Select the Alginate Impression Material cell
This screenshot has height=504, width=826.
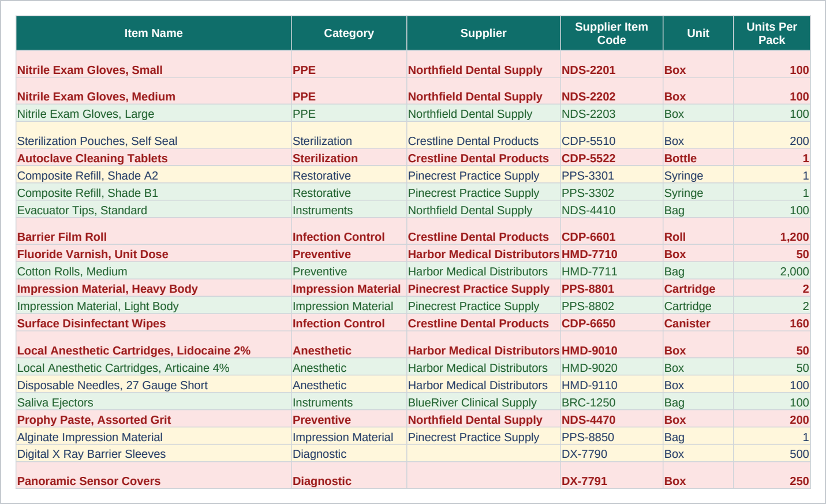[x=154, y=437]
